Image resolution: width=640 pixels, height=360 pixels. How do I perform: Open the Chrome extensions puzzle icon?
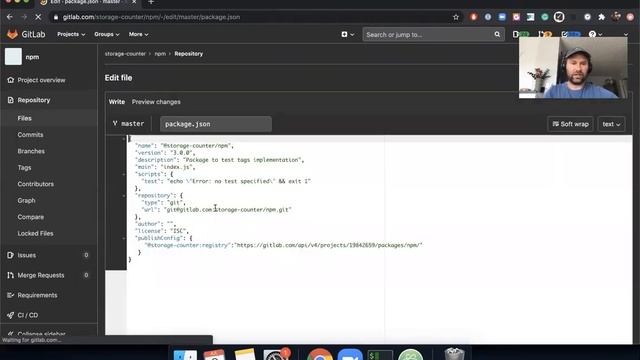tap(601, 17)
